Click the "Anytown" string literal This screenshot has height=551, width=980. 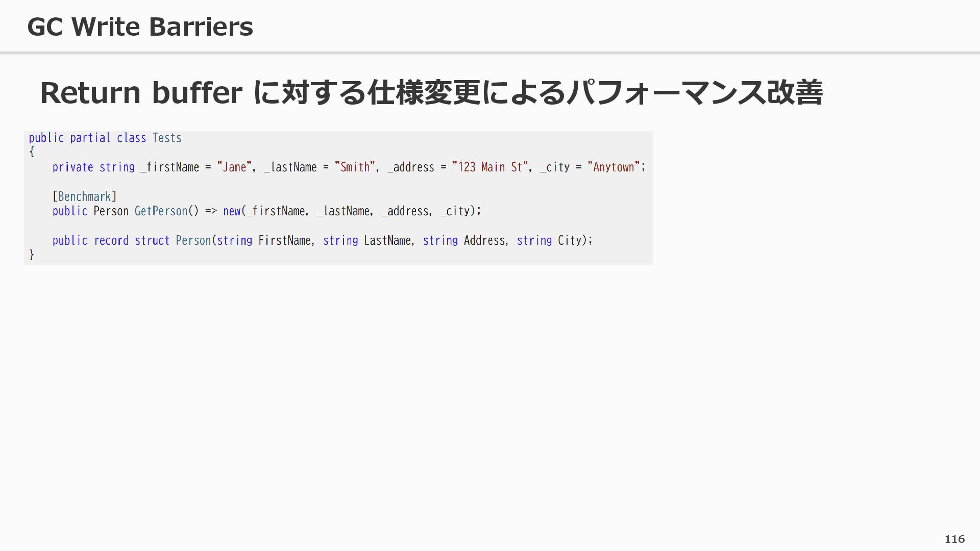pos(614,167)
